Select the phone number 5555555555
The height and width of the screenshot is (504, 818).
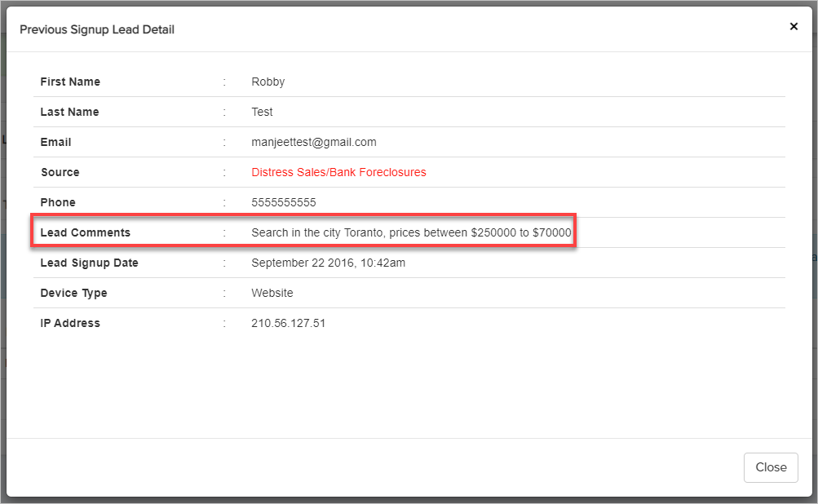coord(283,202)
